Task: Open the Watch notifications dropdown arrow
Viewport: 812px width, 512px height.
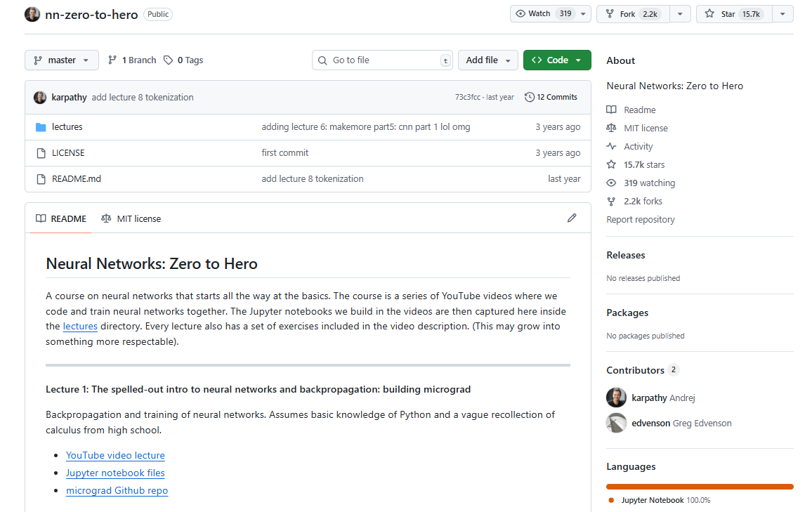Action: pyautogui.click(x=583, y=14)
